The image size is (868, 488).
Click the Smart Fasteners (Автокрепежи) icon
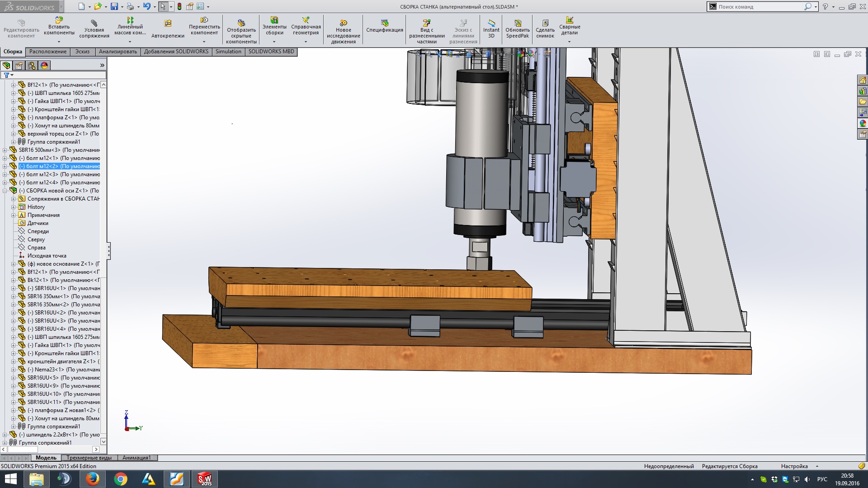(168, 24)
